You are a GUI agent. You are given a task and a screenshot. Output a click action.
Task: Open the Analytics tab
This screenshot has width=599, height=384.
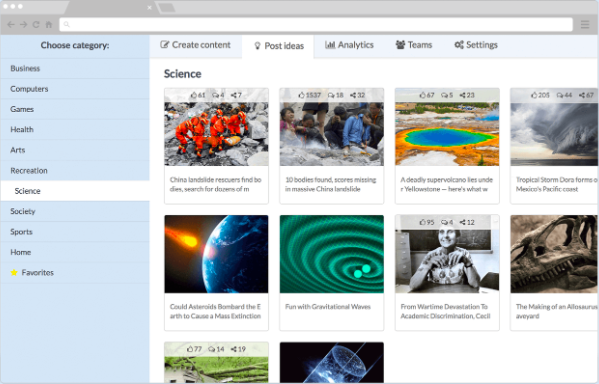pyautogui.click(x=349, y=45)
